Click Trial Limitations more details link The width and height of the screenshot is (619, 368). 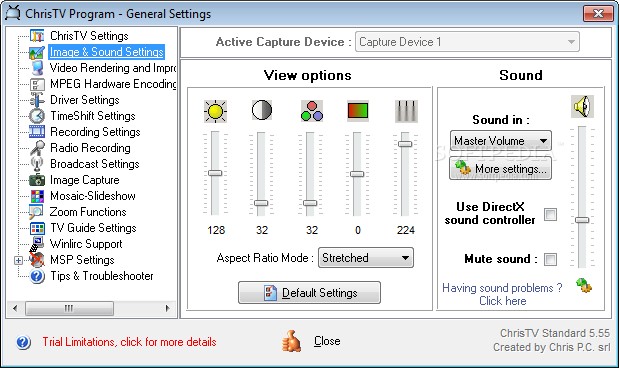[129, 342]
